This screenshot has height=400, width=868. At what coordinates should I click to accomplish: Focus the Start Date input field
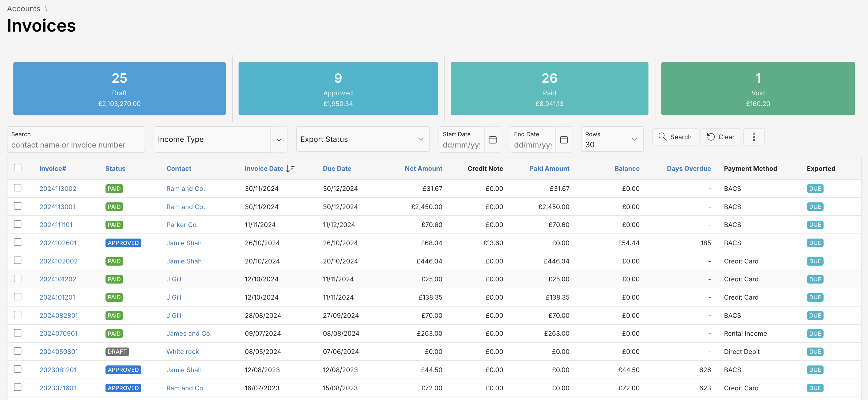point(461,139)
